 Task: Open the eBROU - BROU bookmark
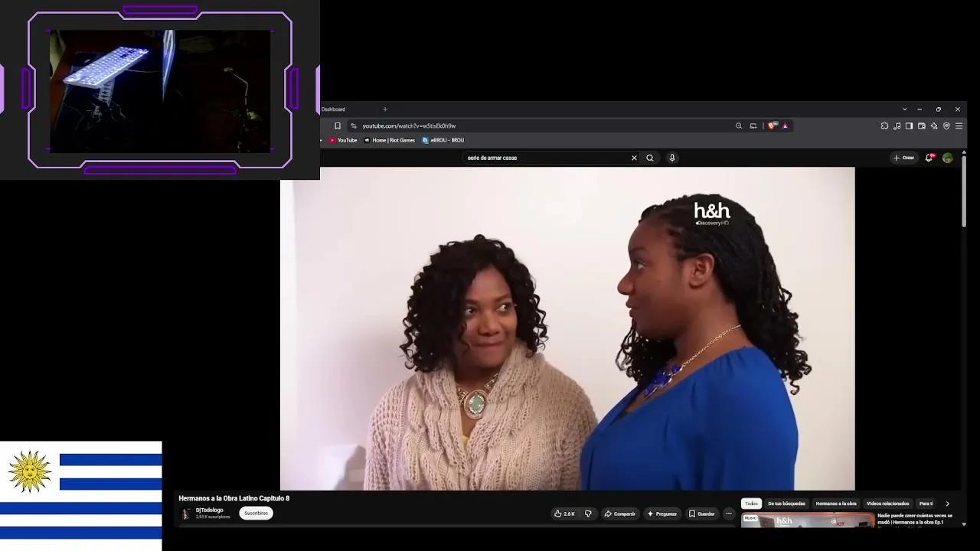coord(443,140)
